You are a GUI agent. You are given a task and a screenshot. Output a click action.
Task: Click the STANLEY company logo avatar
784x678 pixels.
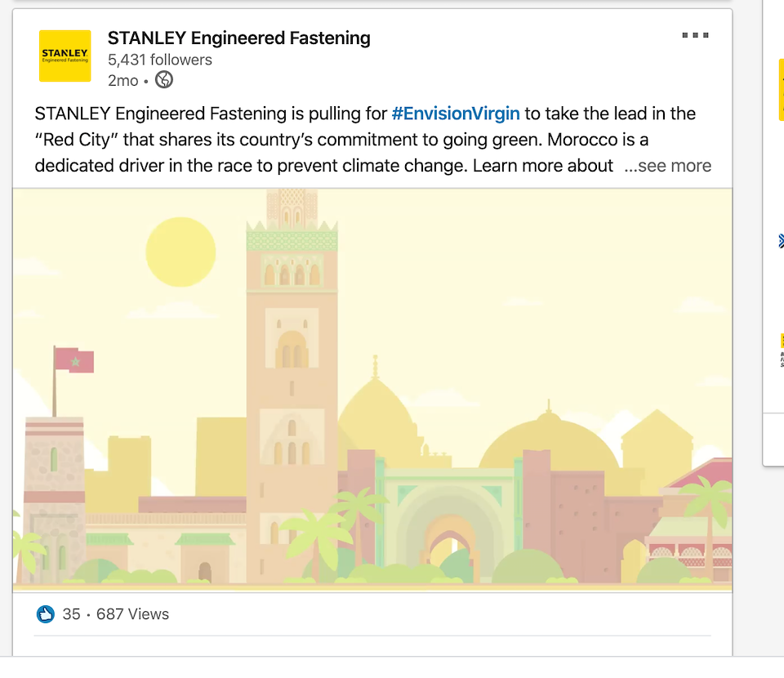coord(65,56)
